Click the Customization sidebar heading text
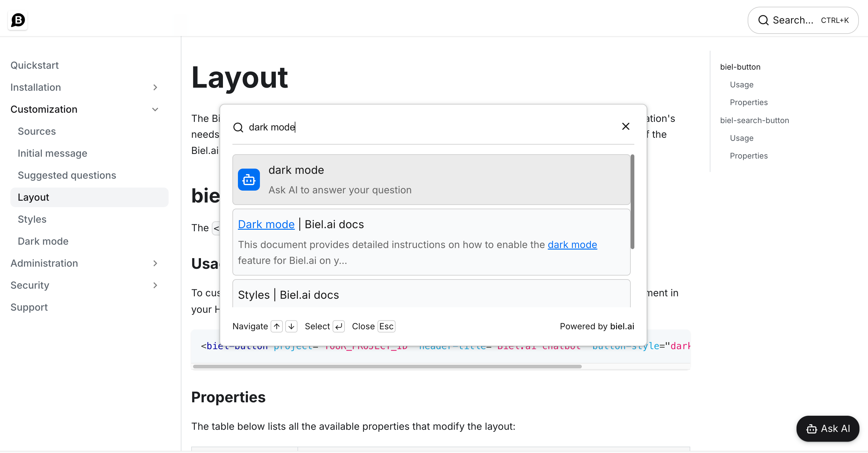868x453 pixels. tap(44, 109)
